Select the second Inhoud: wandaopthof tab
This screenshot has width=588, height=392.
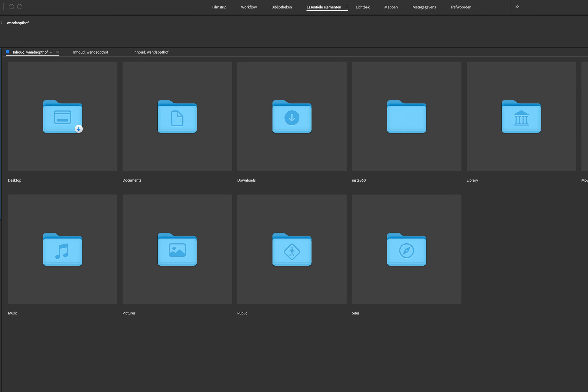91,52
